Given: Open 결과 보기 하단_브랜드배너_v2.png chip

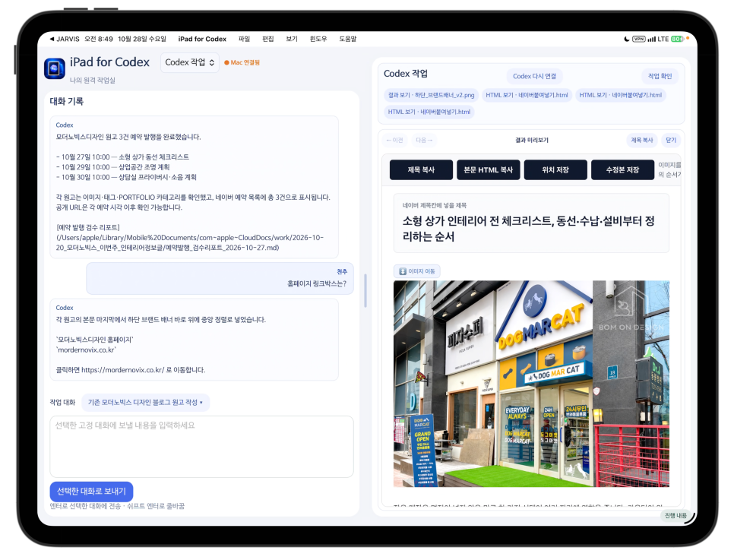Looking at the screenshot, I should 431,95.
